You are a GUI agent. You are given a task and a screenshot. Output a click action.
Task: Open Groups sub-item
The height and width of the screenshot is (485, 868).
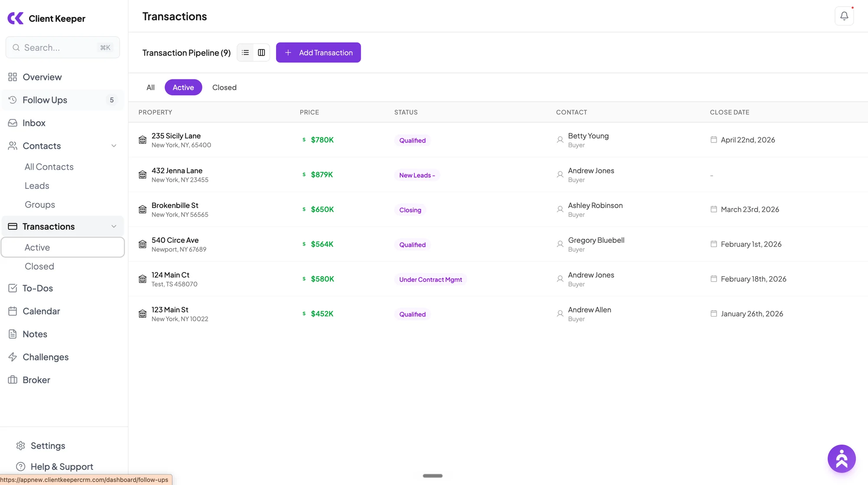[40, 205]
